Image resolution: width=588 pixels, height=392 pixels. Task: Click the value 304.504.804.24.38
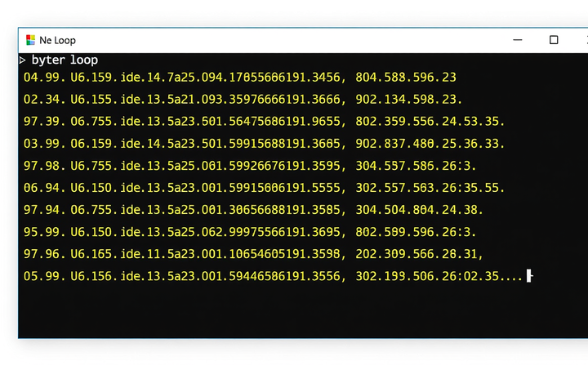point(419,210)
